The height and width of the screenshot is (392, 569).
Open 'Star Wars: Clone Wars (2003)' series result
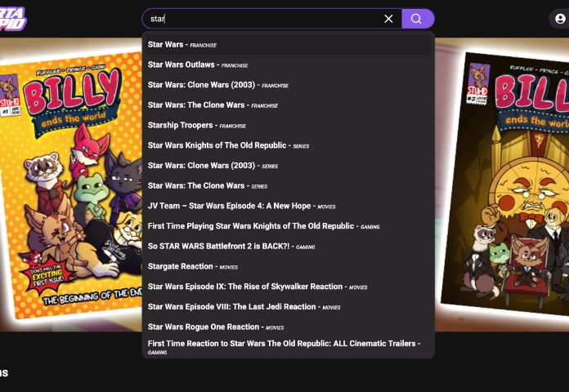(213, 166)
